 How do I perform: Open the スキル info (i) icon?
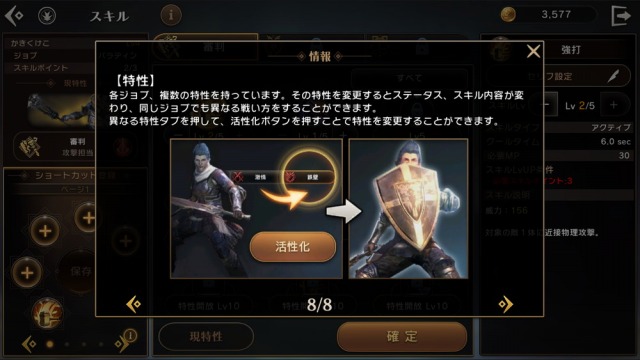tap(171, 16)
